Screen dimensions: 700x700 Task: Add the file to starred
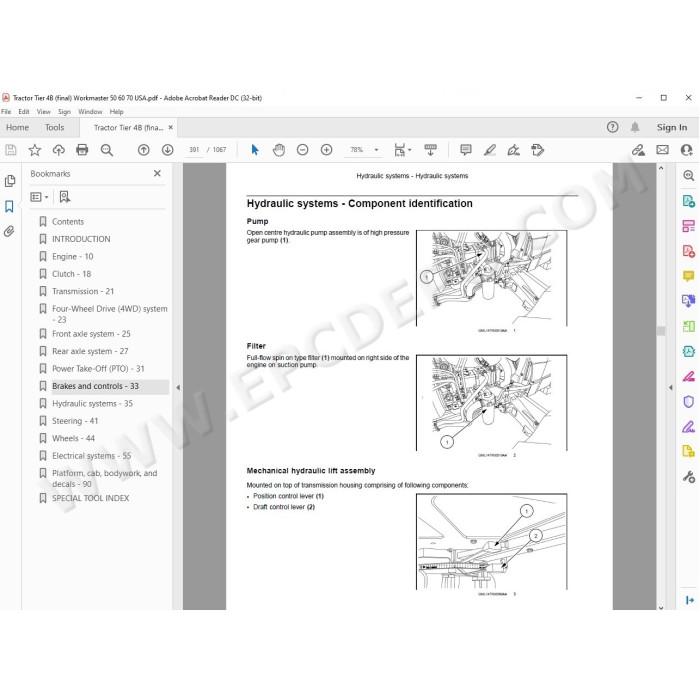point(35,150)
